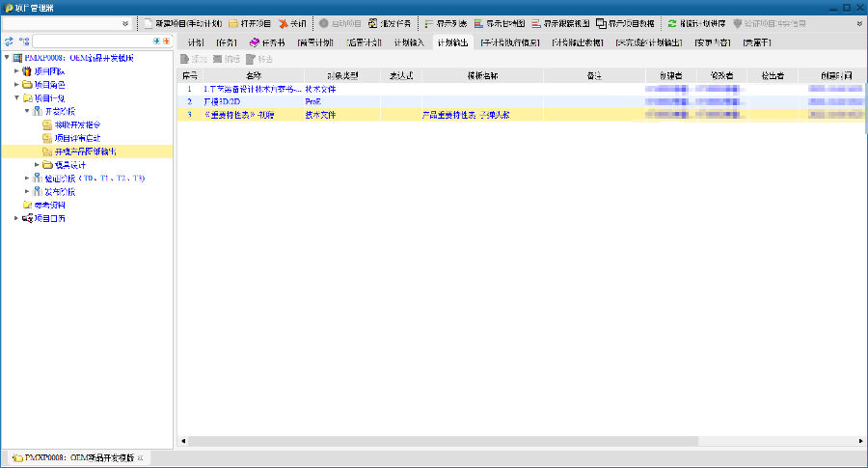Screen dimensions: 868x468
Task: Show project data via 显示项目数据 icon
Action: click(x=601, y=23)
